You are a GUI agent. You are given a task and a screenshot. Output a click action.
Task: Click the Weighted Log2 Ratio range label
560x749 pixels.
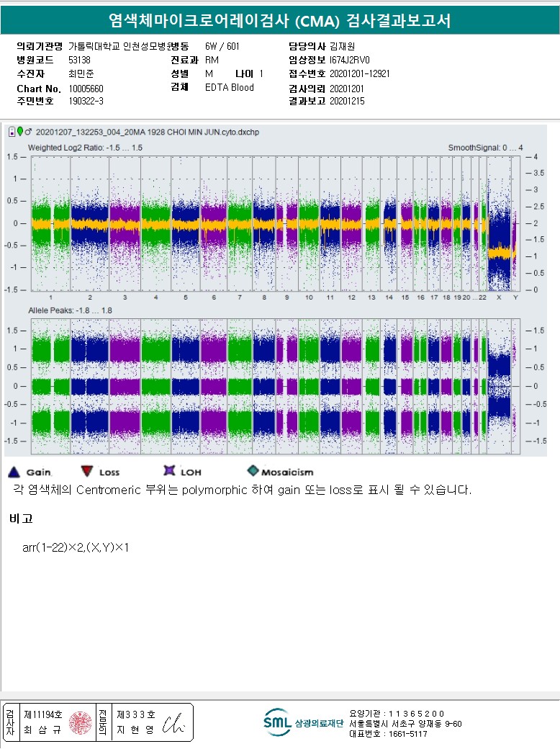85,148
